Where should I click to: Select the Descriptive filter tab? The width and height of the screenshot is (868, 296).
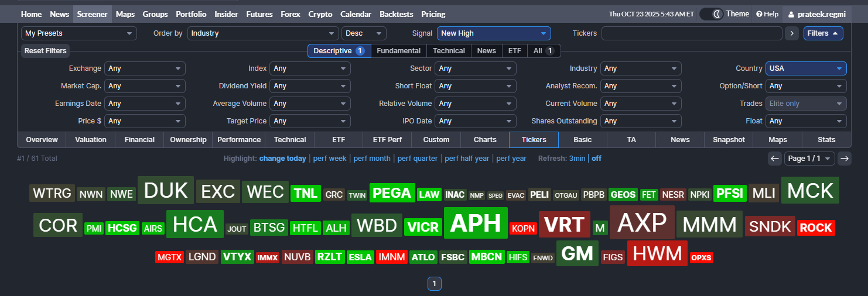point(339,51)
